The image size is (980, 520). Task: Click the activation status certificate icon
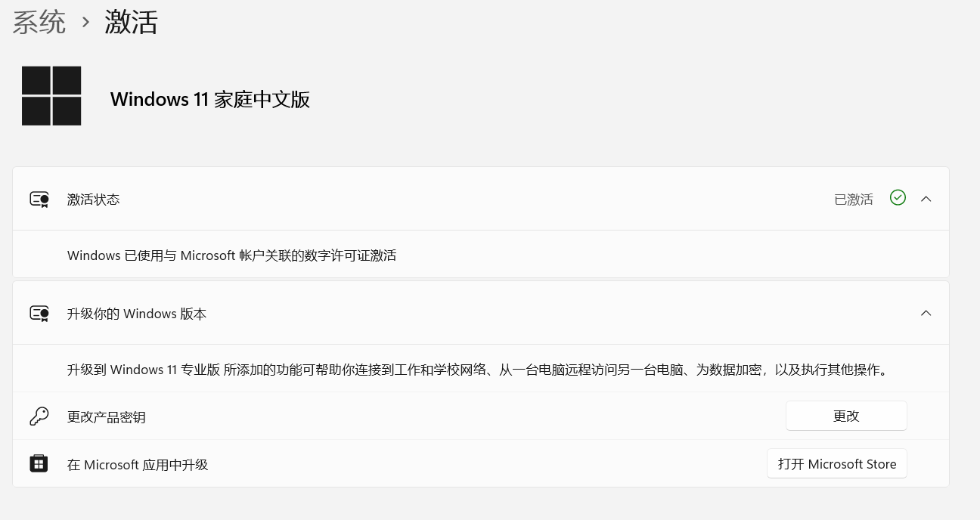click(x=39, y=200)
